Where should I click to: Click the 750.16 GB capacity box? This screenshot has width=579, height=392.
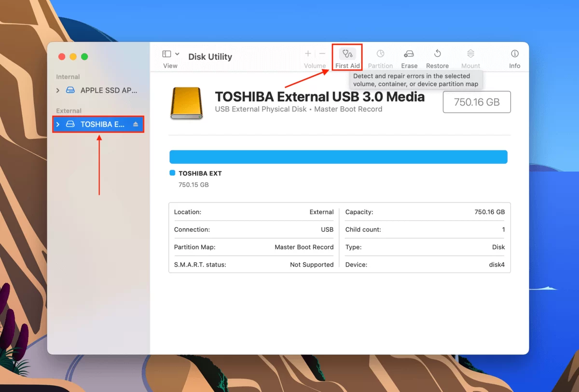pos(476,102)
